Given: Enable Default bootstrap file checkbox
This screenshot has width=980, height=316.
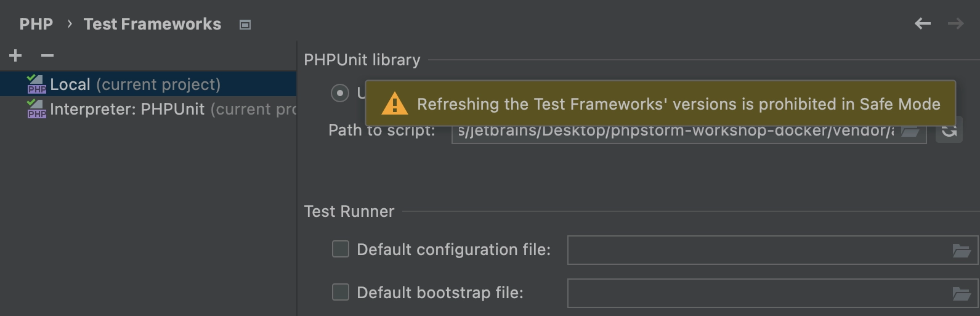Looking at the screenshot, I should point(341,292).
